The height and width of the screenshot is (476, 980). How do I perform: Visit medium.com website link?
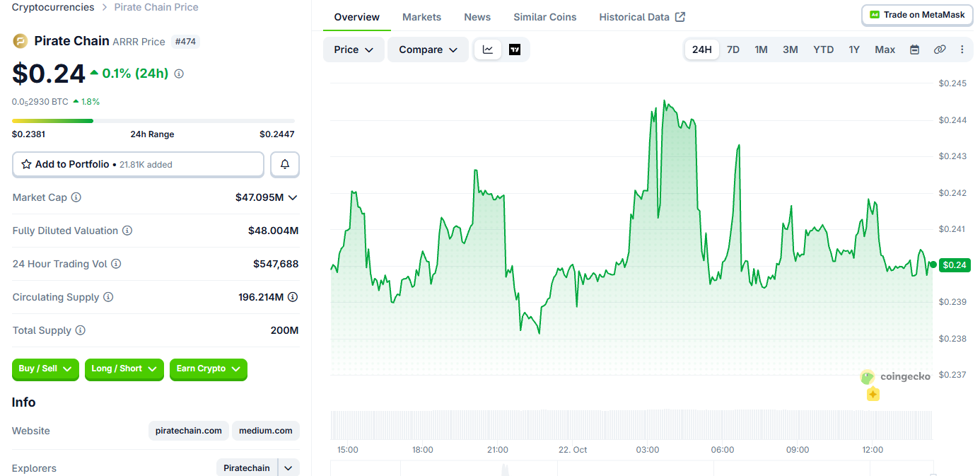[x=266, y=431]
